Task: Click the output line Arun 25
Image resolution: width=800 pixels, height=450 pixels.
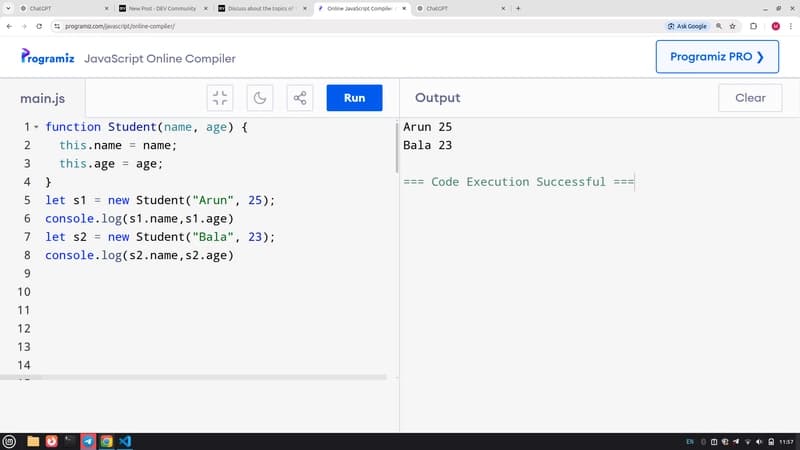Action: [x=427, y=127]
